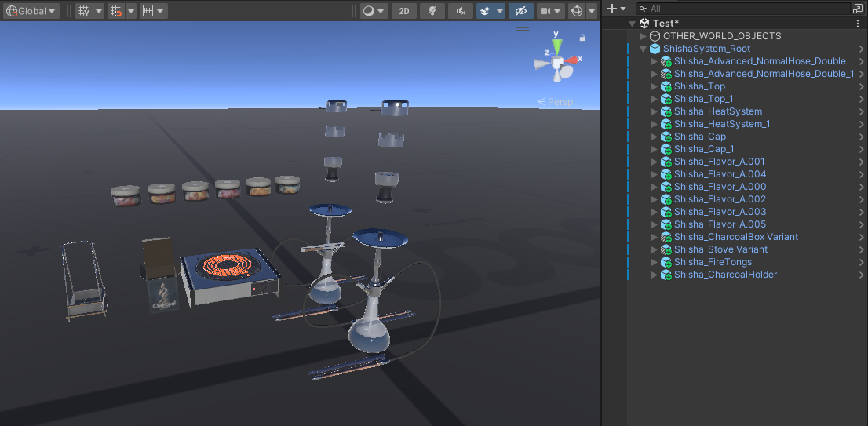Open snap increment settings dropdown
Image resolution: width=868 pixels, height=426 pixels.
pyautogui.click(x=153, y=10)
